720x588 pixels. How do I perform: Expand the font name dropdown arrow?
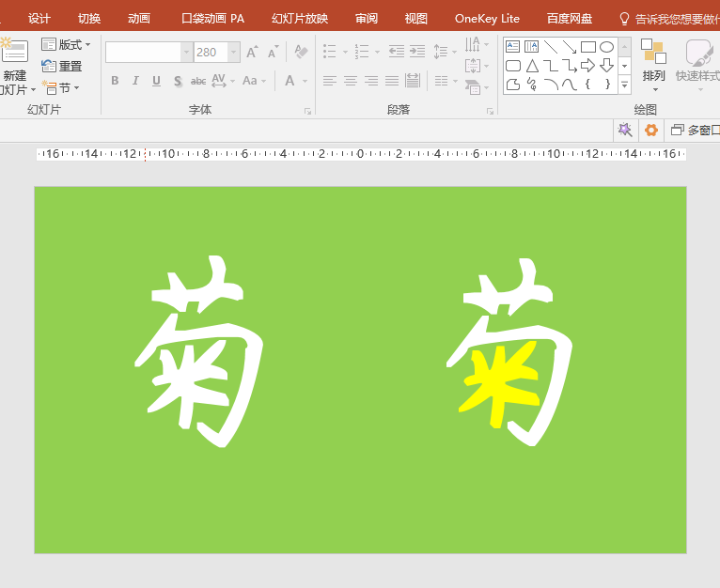pos(186,53)
